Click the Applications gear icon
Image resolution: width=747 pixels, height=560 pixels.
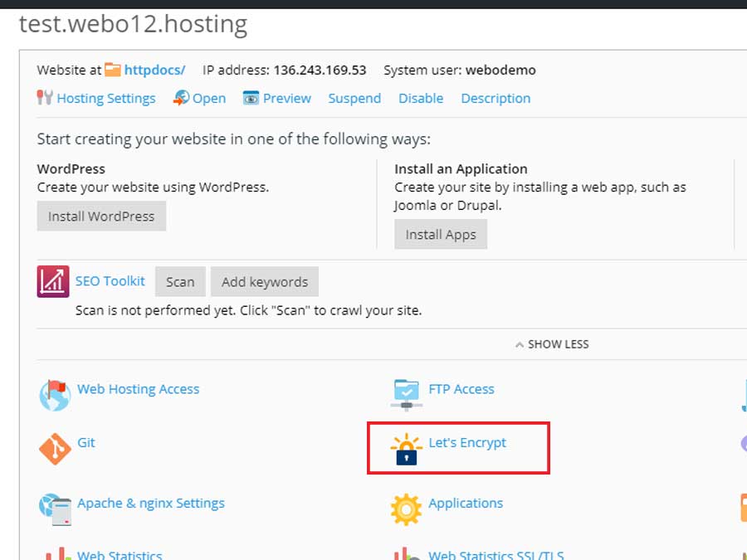[406, 509]
